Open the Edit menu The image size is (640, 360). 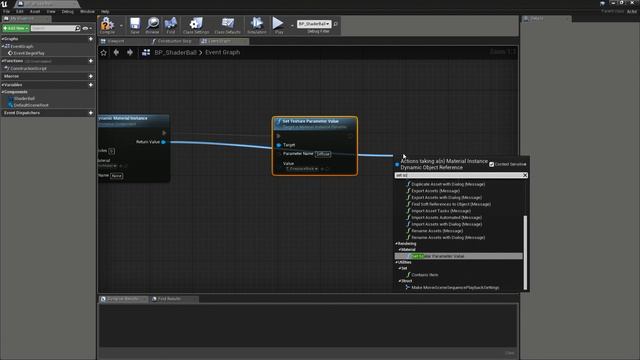20,11
